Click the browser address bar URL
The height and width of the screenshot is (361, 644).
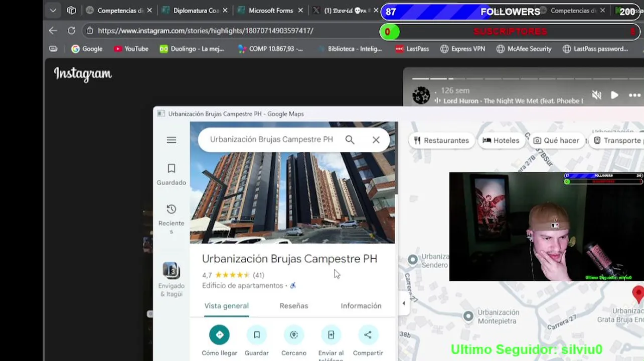pos(206,31)
